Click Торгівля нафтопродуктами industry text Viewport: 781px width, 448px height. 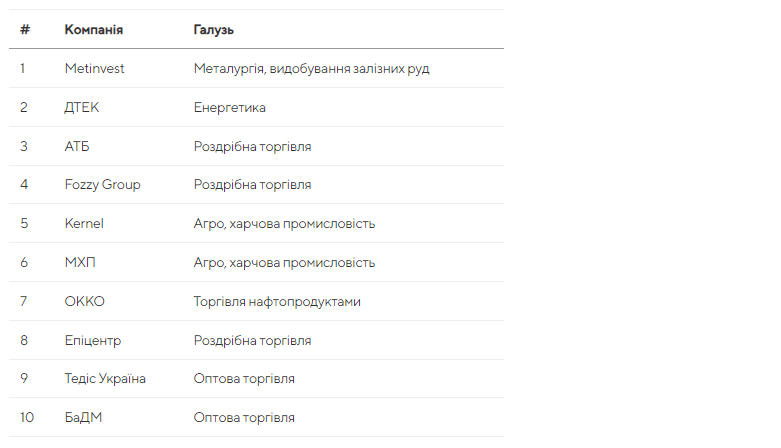pyautogui.click(x=277, y=301)
